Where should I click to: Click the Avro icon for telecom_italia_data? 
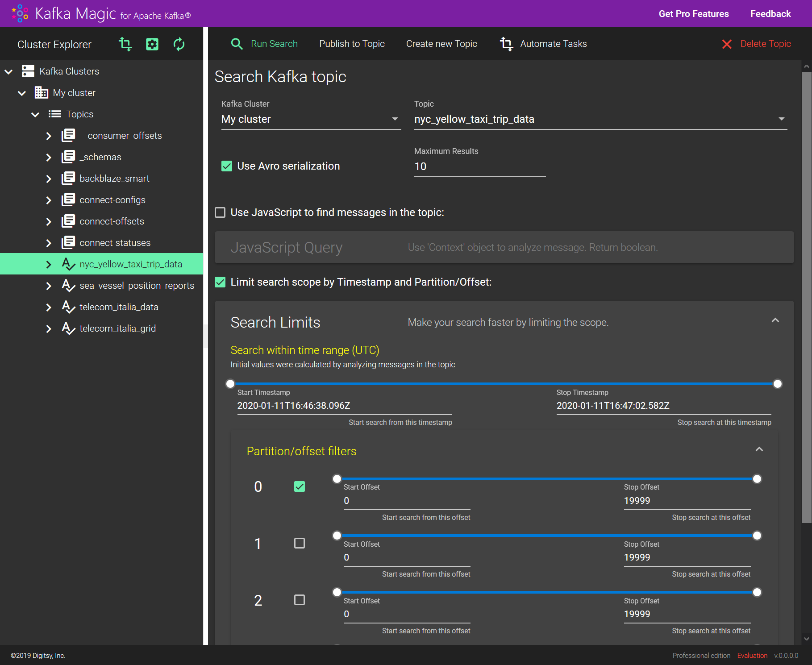pos(68,307)
